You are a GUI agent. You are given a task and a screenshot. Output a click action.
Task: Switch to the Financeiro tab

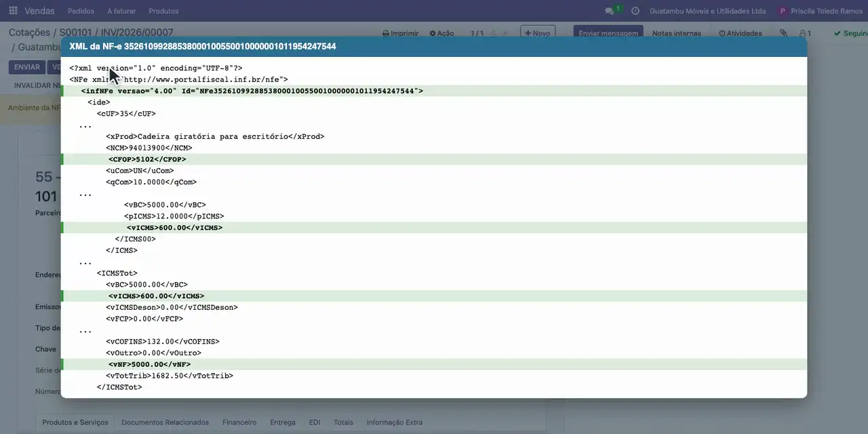pos(239,422)
